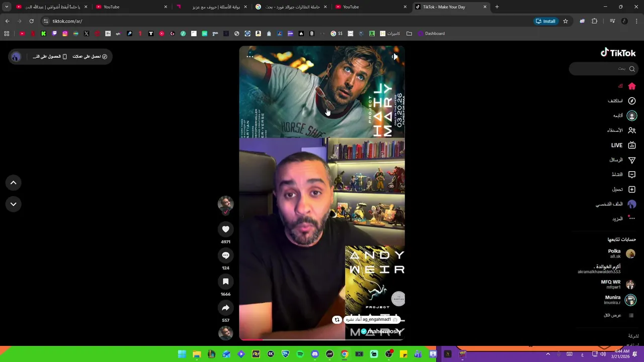Switch to the Google search tab about جيرالد فورد

click(291, 7)
